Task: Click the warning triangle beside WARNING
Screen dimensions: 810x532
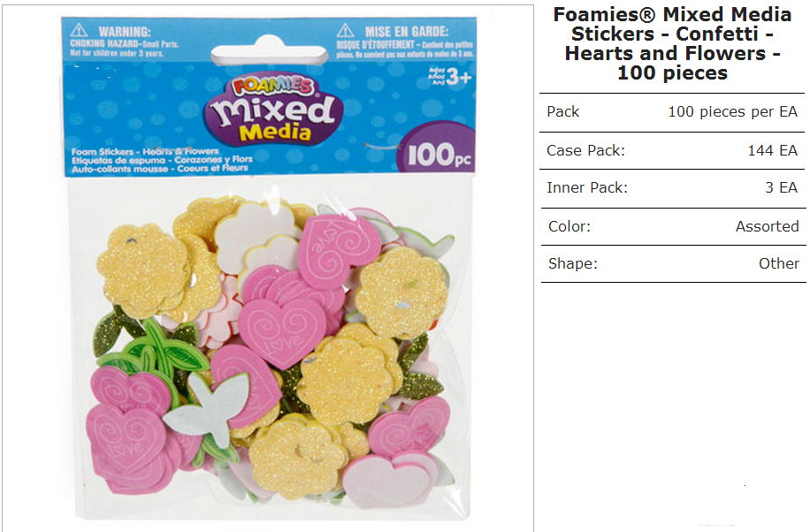Action: 79,30
